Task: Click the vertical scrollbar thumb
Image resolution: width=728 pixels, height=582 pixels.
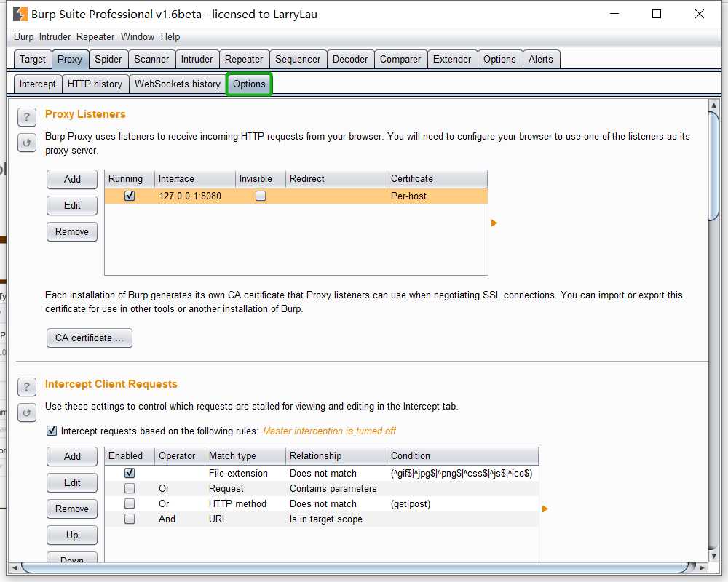Action: click(714, 166)
